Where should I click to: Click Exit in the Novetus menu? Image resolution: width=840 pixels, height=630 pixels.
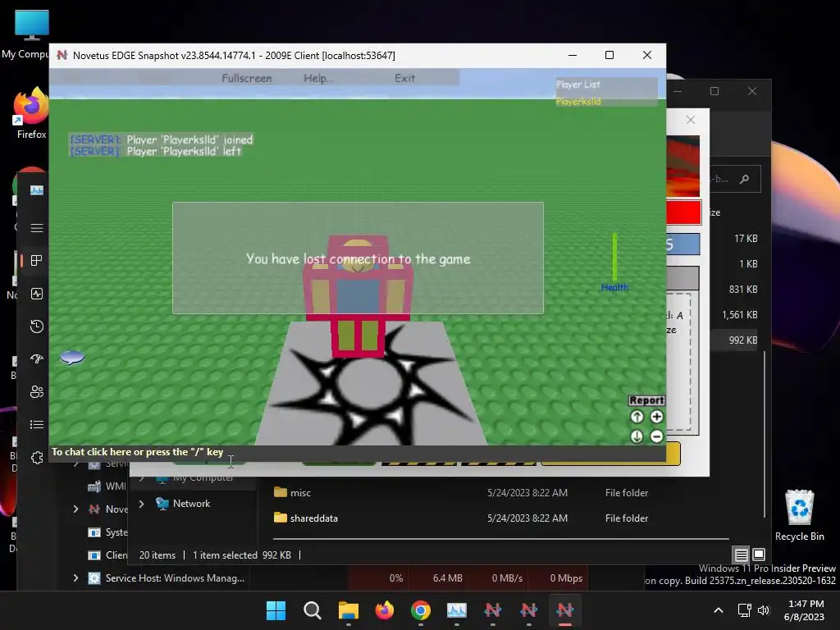click(404, 78)
